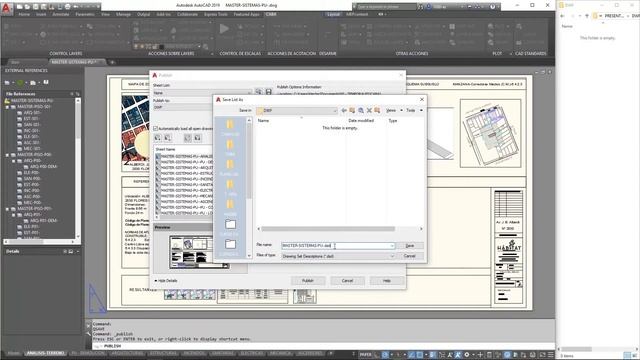Switch to ANALISIS-TERRENO layout tab

(45, 353)
